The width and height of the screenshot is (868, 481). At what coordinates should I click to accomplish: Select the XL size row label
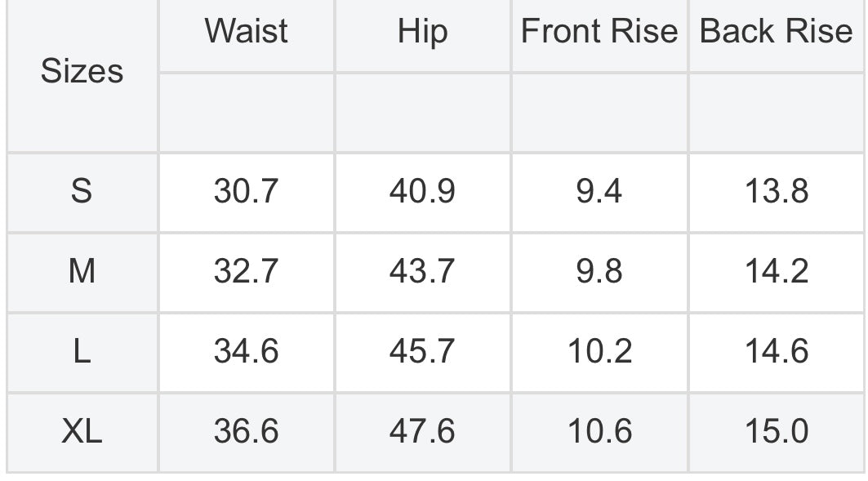coord(82,431)
